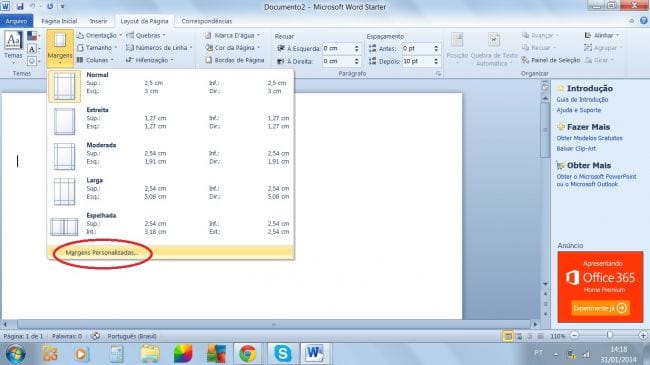Open the Temas themes gallery
This screenshot has width=650, height=365.
[13, 48]
